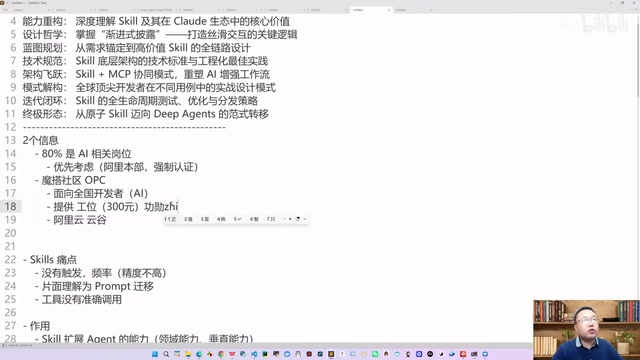The width and height of the screenshot is (640, 360).
Task: Click 'Claude 生态中的核心价值' on line 4
Action: click(x=232, y=21)
